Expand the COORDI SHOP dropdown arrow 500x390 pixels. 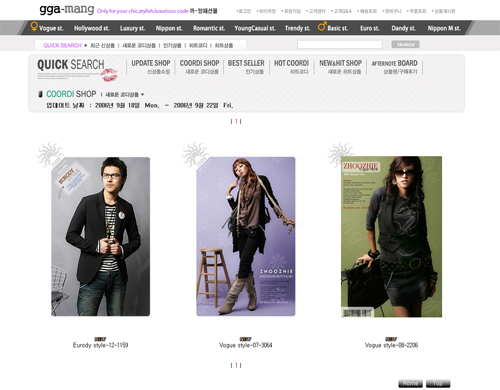click(x=143, y=95)
